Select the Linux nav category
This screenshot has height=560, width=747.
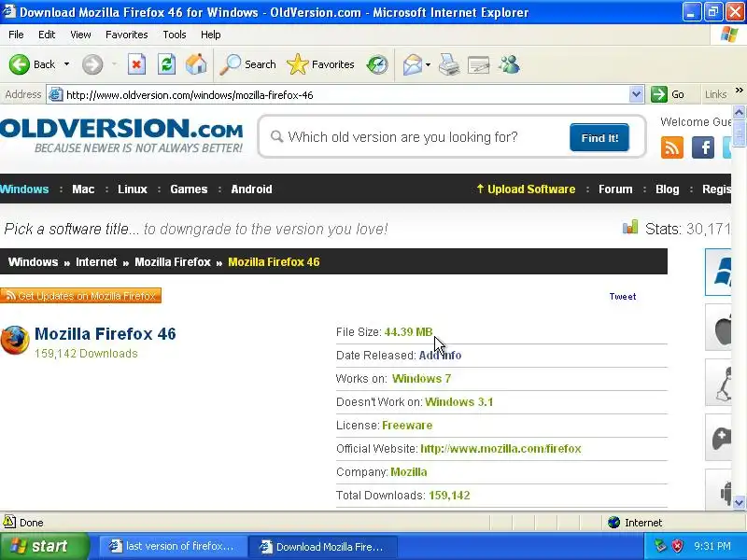point(133,189)
